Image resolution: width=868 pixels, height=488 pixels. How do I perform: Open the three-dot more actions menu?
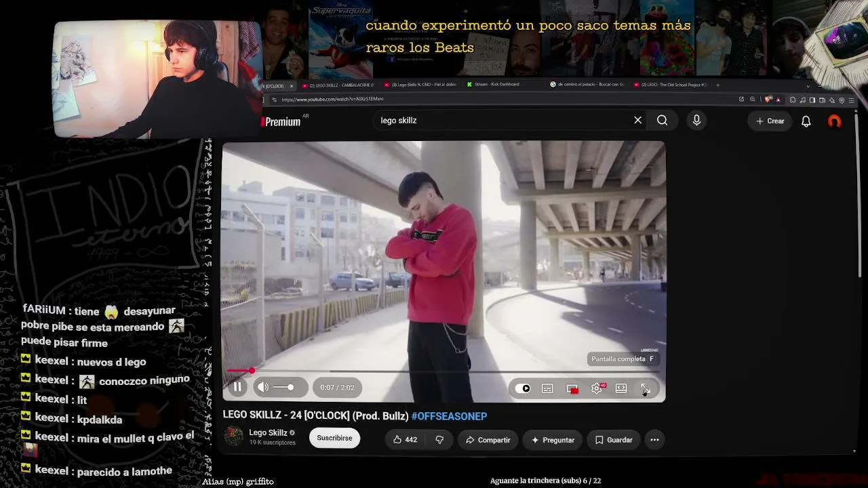pyautogui.click(x=654, y=440)
